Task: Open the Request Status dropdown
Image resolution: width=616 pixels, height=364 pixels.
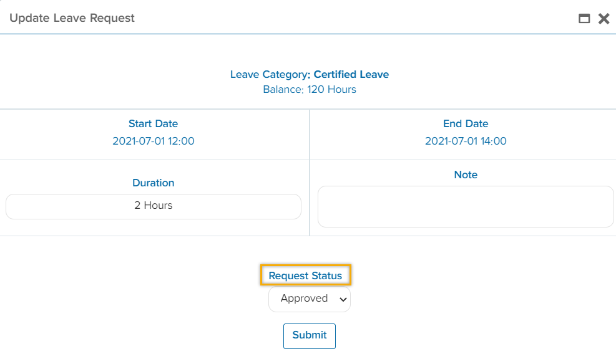Action: point(309,299)
